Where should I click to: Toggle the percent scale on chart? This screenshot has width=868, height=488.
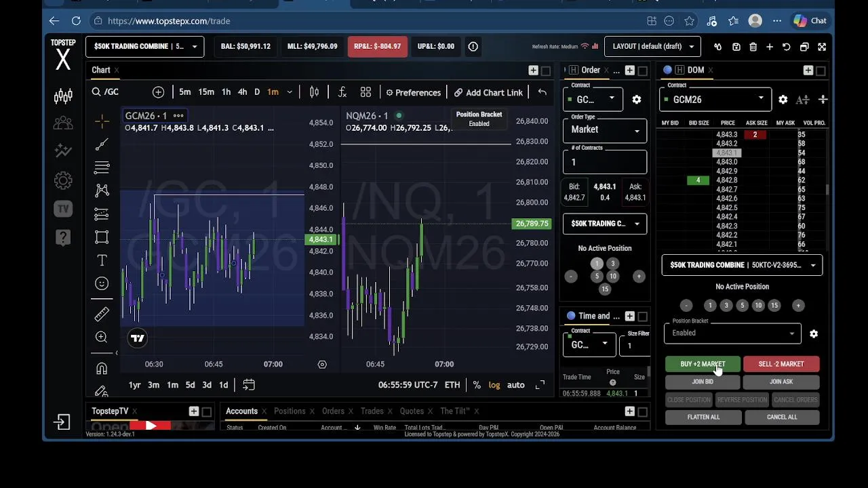[x=477, y=385]
